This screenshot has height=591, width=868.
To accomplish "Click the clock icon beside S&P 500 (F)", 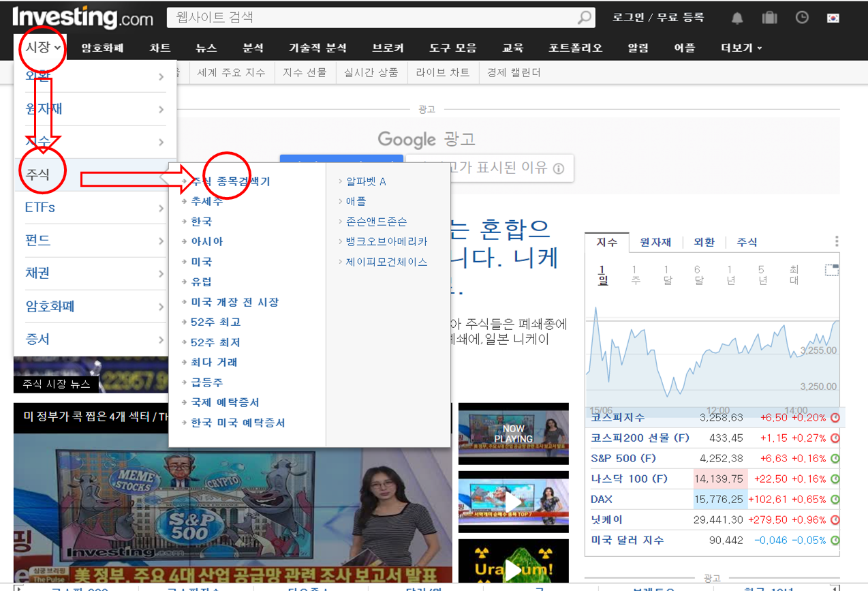I will click(x=835, y=459).
